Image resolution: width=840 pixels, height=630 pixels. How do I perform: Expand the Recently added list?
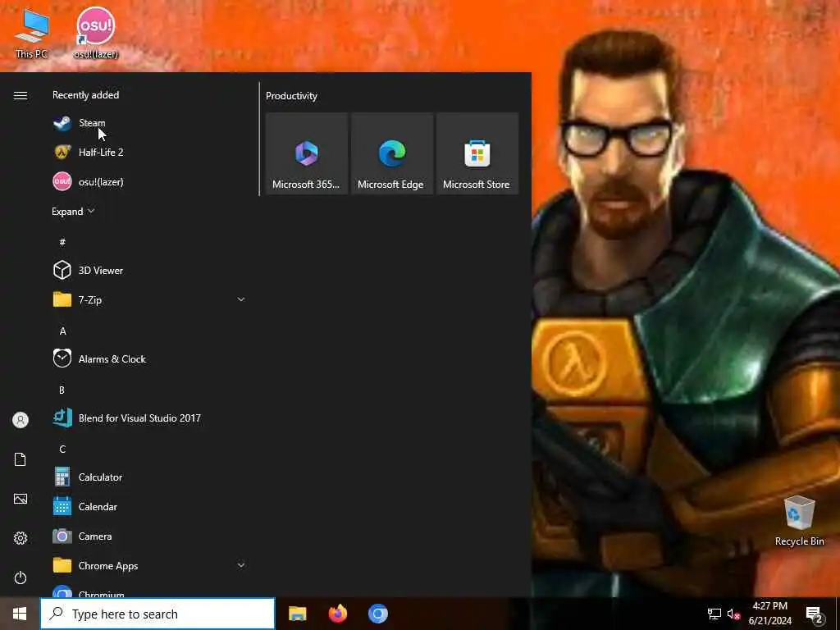(x=73, y=212)
